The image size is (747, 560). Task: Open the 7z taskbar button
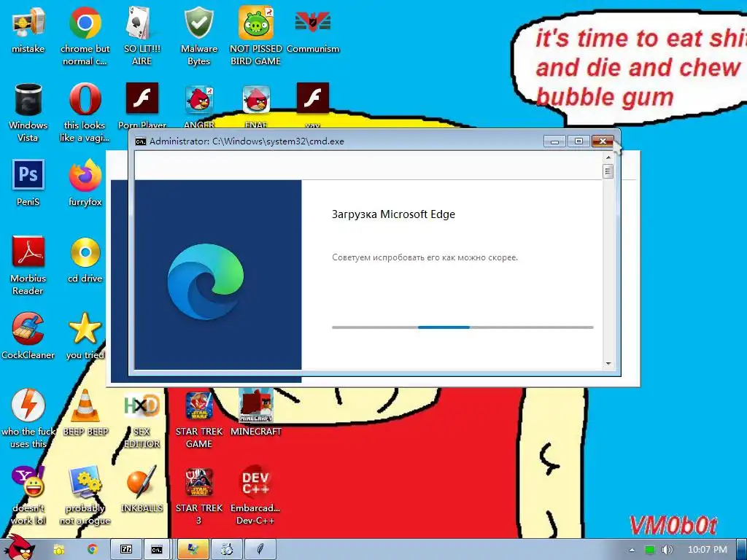[126, 550]
